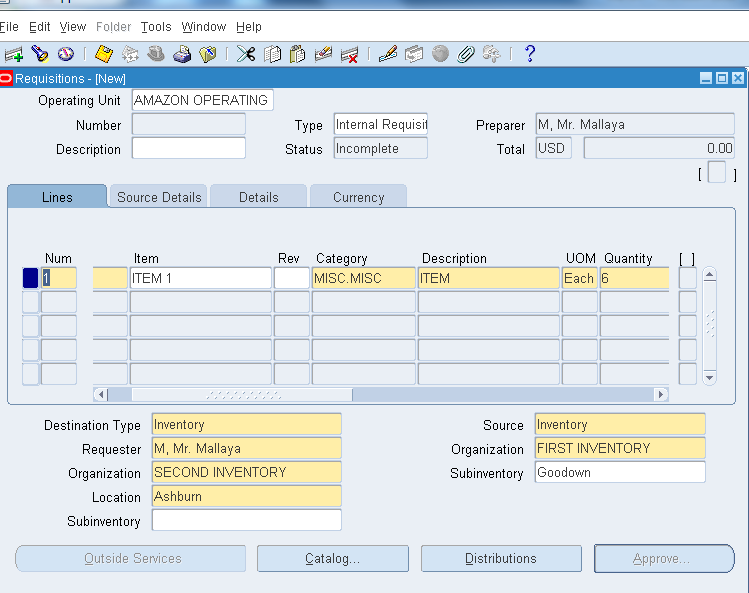Click the Cut scissors icon

[246, 54]
